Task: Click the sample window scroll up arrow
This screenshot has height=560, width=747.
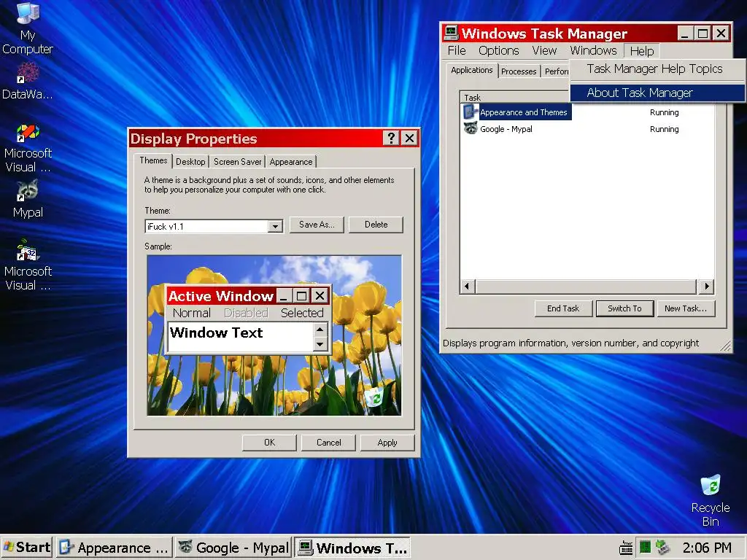Action: click(320, 330)
